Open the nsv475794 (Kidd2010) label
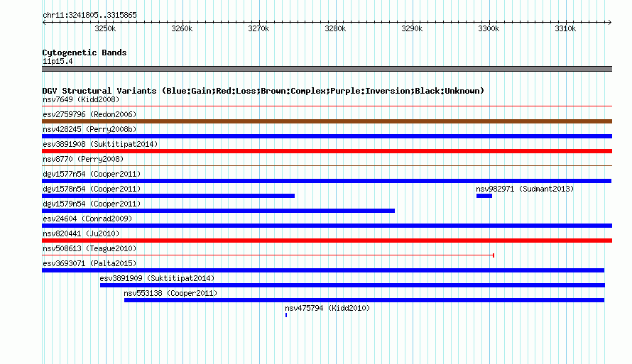 click(x=327, y=308)
